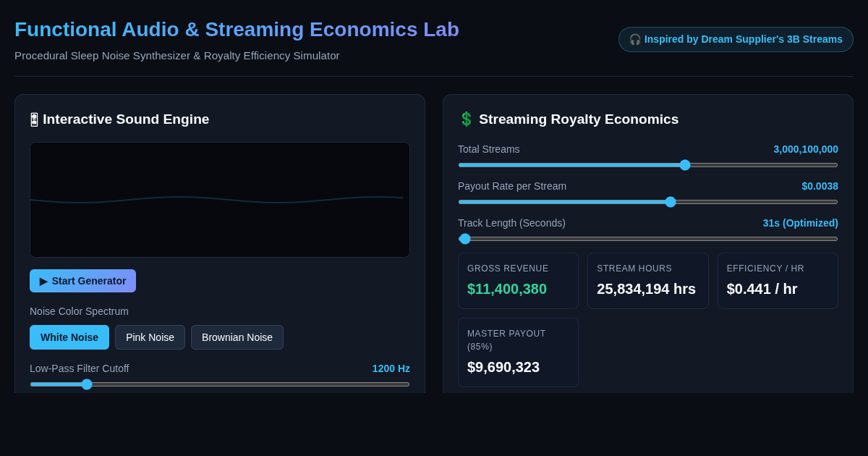Click the 3,000,100,000 total streams value
868x456 pixels.
(806, 149)
